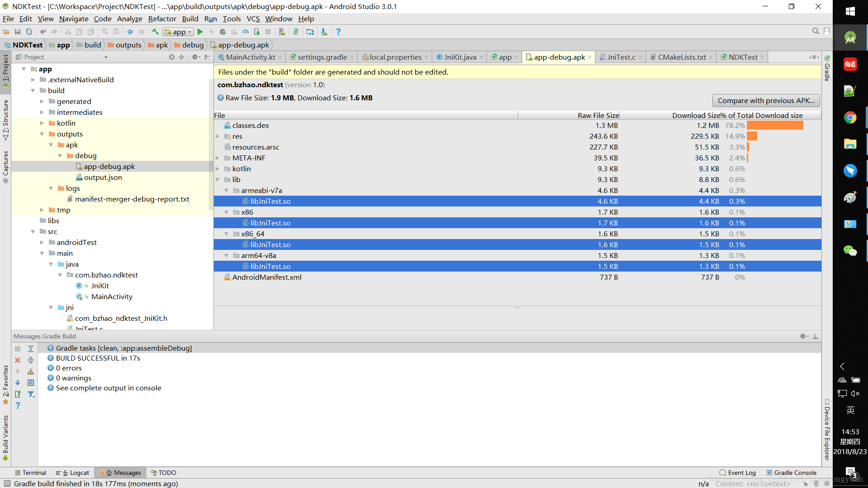The image size is (868, 488).
Task: Click collapse all icon in Messages panel
Action: (x=31, y=360)
